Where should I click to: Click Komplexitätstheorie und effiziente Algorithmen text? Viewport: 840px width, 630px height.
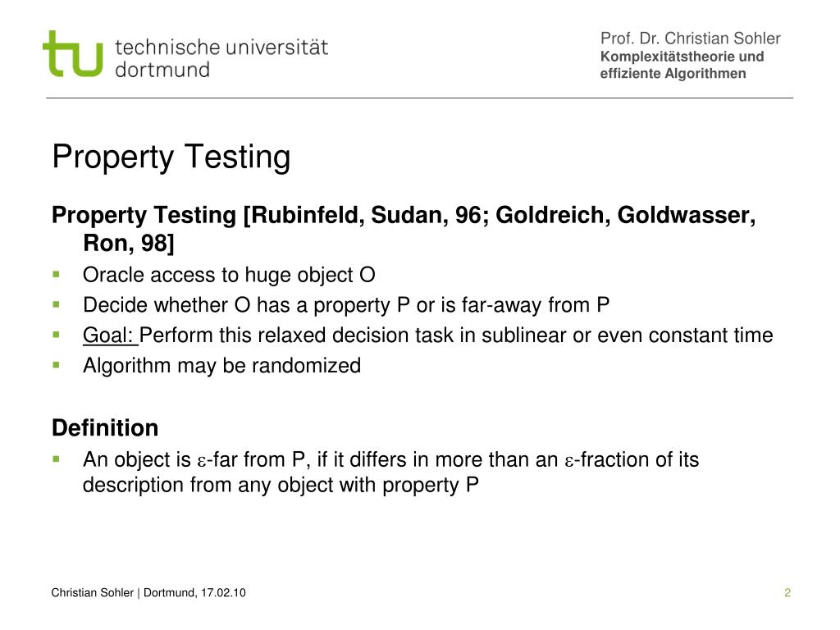coord(682,65)
